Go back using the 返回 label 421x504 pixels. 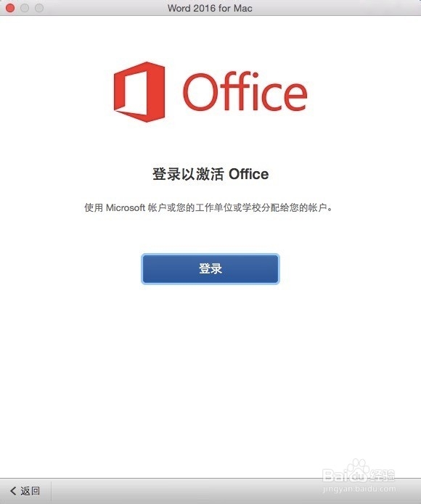coord(30,491)
